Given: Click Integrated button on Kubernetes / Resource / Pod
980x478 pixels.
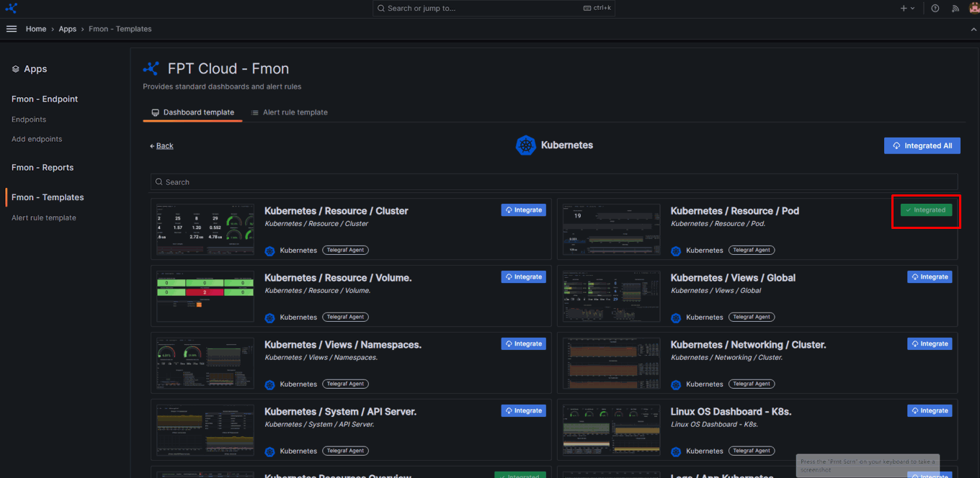Looking at the screenshot, I should pyautogui.click(x=926, y=210).
